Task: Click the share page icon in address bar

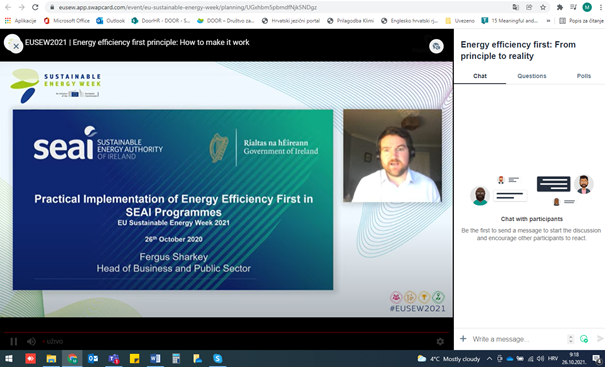Action: (529, 7)
